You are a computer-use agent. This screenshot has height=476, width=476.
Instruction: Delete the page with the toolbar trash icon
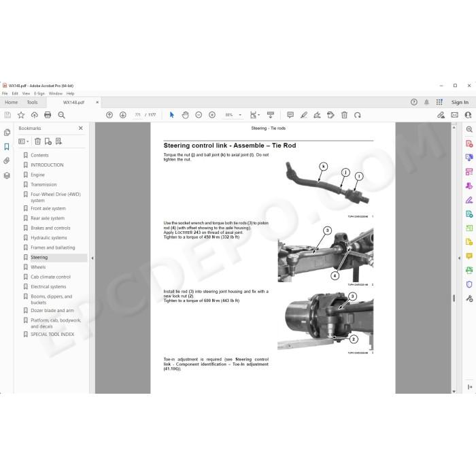(344, 115)
